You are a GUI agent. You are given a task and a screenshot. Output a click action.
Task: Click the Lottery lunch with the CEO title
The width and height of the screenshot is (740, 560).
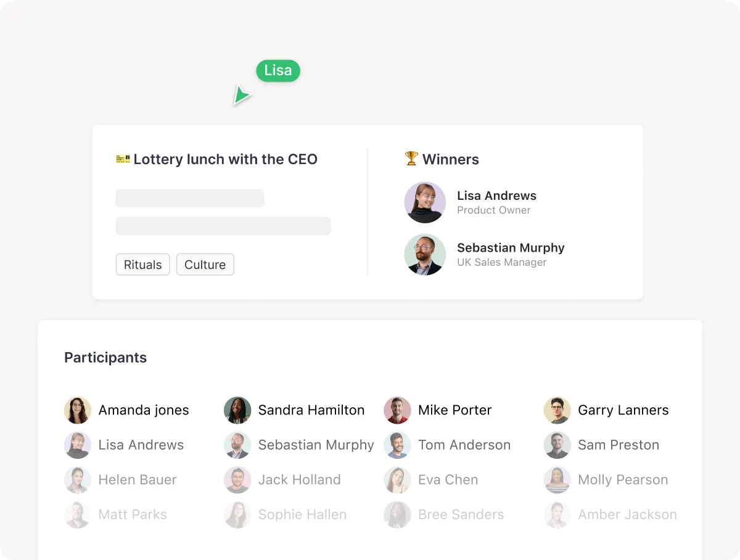225,159
